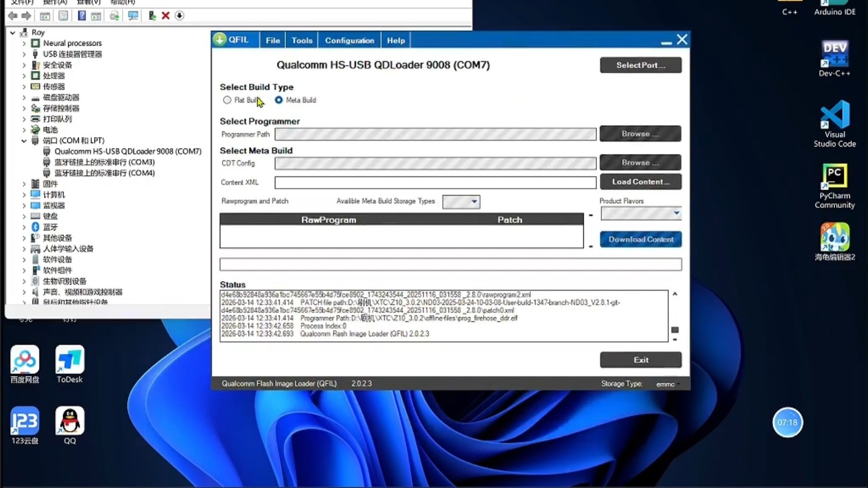Select the Flat Build radio button

click(227, 100)
